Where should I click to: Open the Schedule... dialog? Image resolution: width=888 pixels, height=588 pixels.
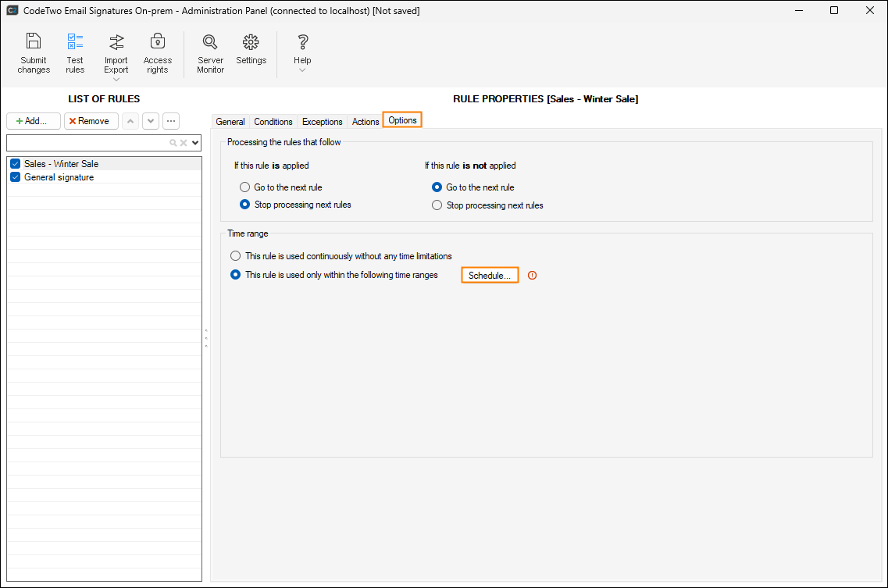pos(490,276)
